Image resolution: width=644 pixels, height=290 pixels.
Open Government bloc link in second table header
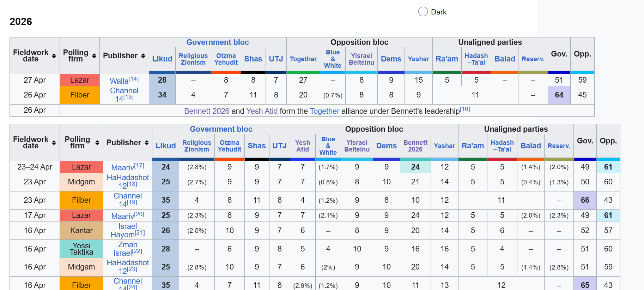pyautogui.click(x=221, y=129)
